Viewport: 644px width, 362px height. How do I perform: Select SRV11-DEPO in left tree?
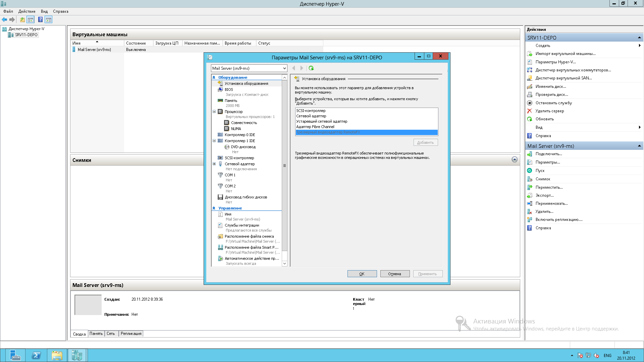coord(26,35)
